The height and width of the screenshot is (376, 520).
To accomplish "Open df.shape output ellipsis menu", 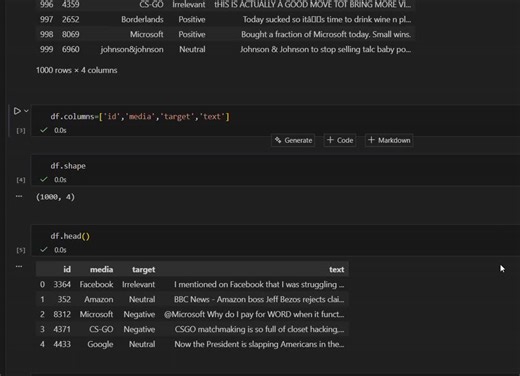I will 19,196.
